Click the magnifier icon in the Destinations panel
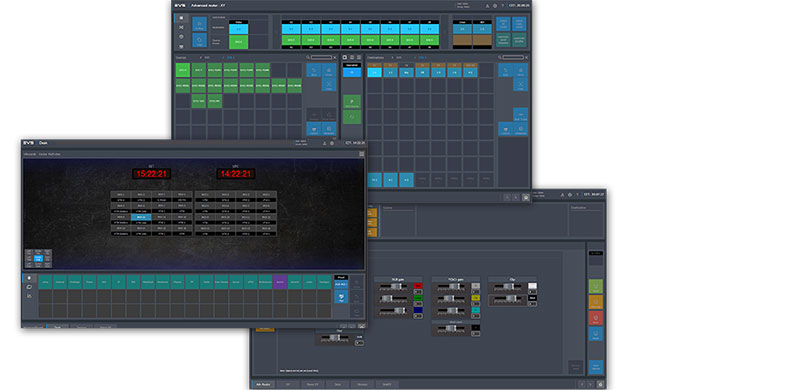The height and width of the screenshot is (390, 800). [499, 57]
